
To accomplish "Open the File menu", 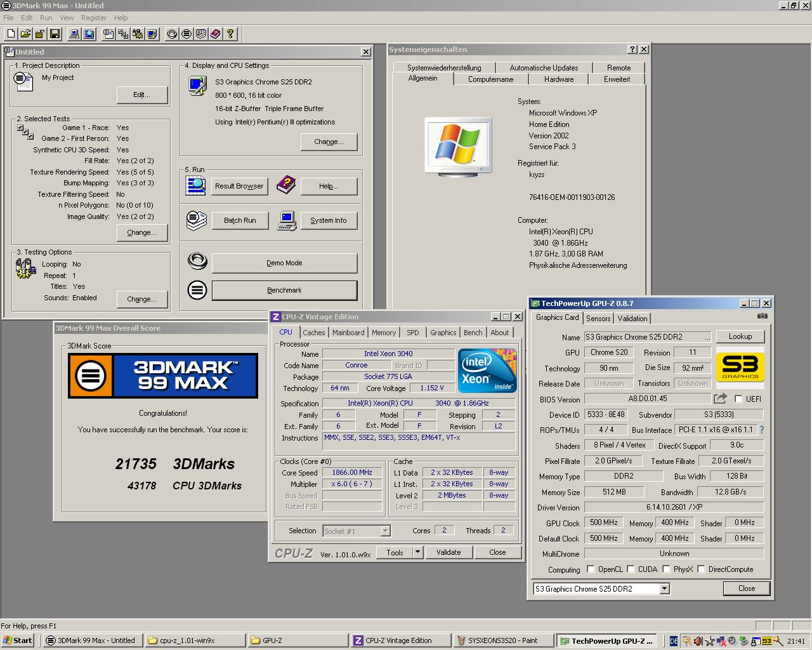I will click(8, 18).
